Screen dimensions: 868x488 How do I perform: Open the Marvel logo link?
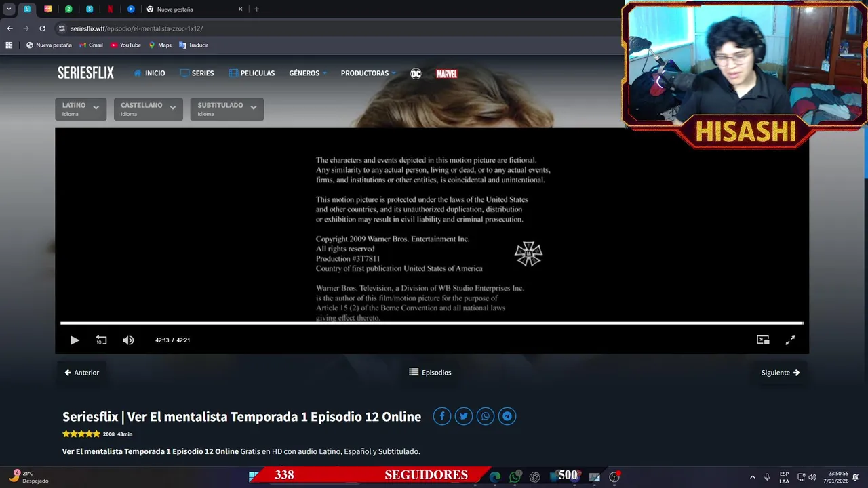[x=446, y=73]
